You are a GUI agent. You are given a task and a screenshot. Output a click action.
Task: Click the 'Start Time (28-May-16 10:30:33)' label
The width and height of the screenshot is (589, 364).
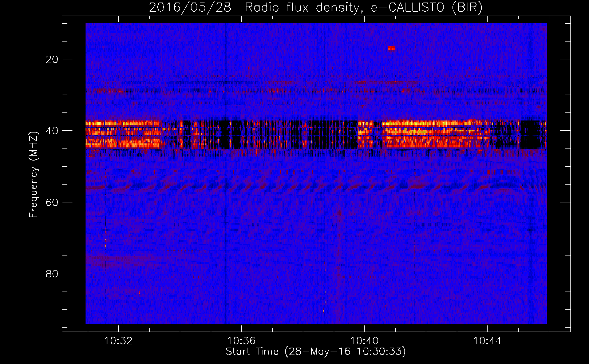click(x=316, y=352)
